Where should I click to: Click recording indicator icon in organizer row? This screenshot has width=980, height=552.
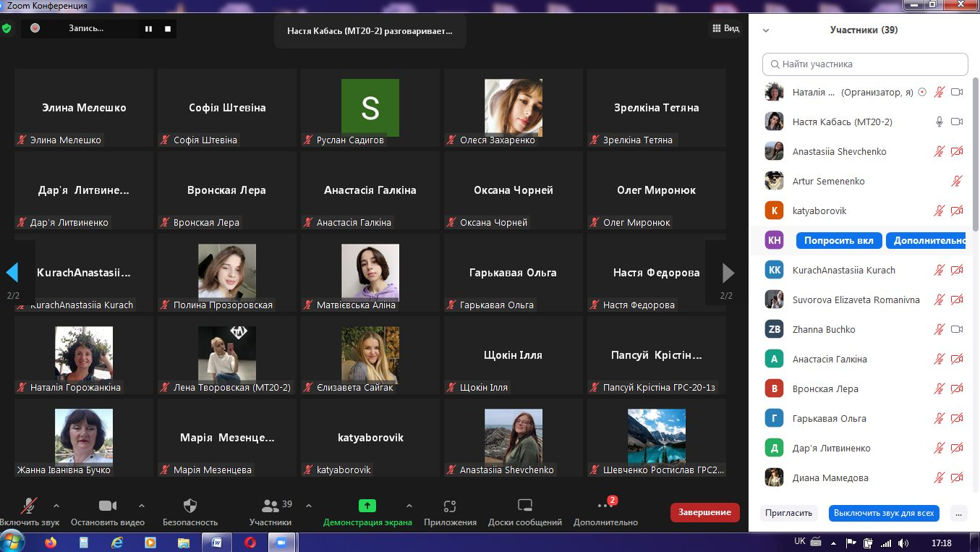pyautogui.click(x=921, y=92)
